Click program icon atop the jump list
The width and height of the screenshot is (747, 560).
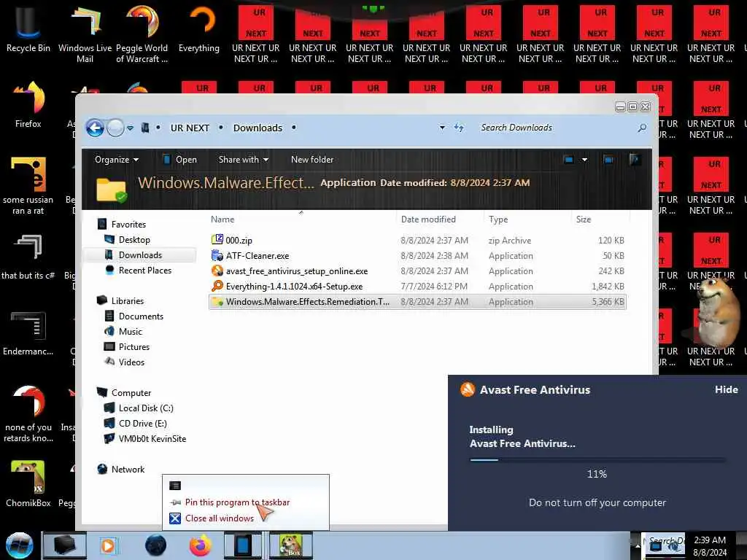[x=175, y=486]
